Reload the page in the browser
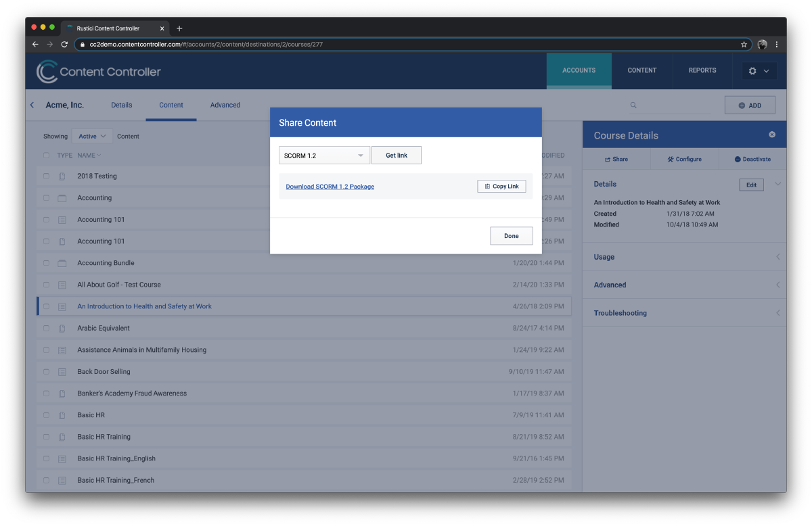This screenshot has height=526, width=812. pyautogui.click(x=64, y=45)
